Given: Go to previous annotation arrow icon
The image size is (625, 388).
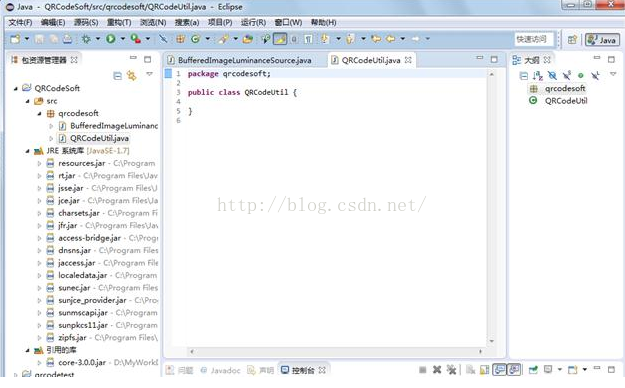Looking at the screenshot, I should pos(350,39).
